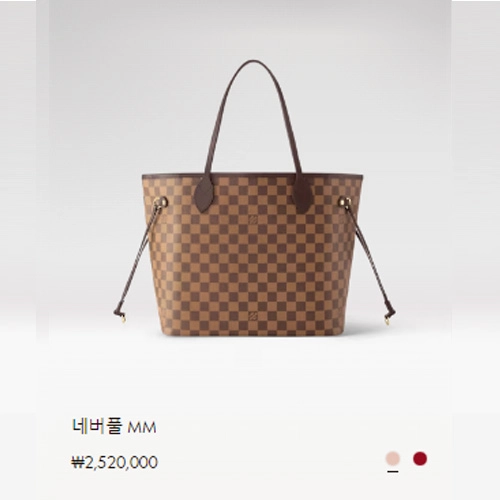
Task: Open the Neverfull tote bag product image
Action: (253, 198)
